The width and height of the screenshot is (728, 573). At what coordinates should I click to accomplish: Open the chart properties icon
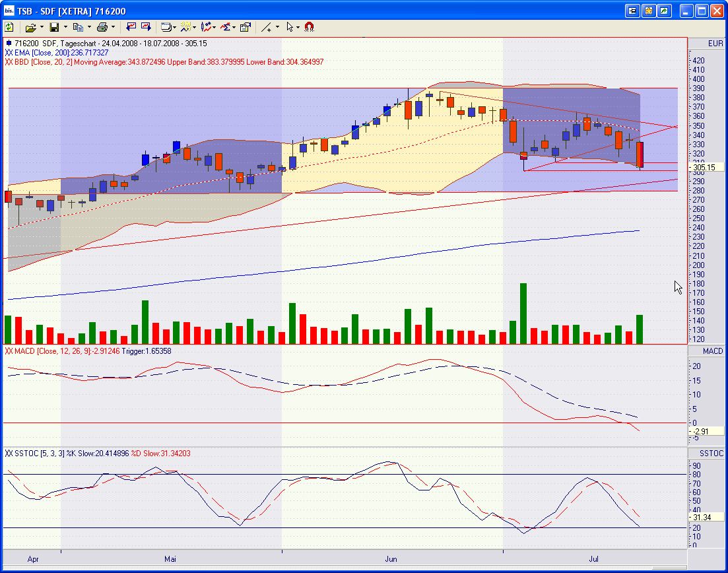[245, 27]
